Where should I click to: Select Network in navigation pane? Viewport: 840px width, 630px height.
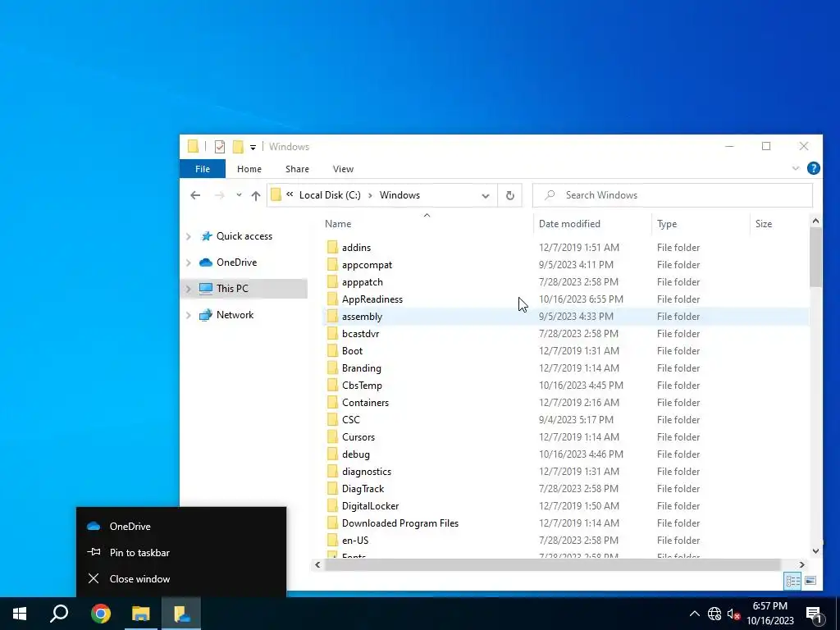pyautogui.click(x=235, y=315)
